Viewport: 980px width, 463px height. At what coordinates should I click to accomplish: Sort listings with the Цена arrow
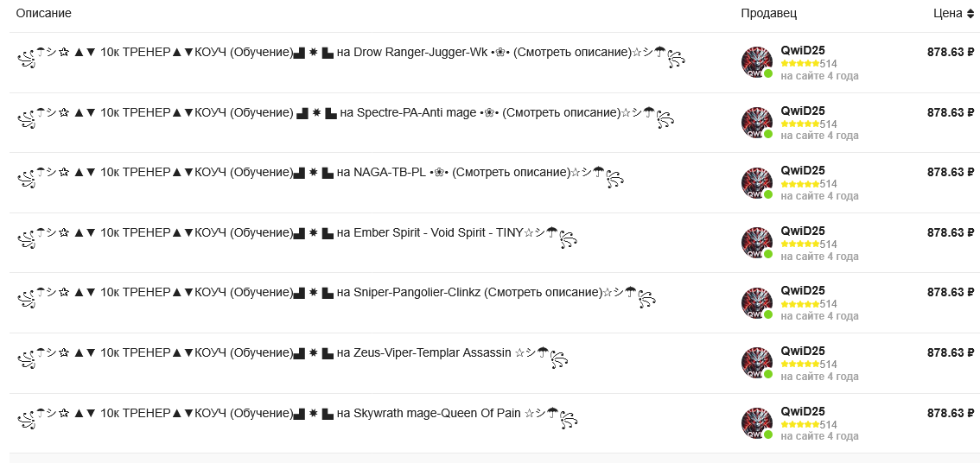(x=970, y=14)
